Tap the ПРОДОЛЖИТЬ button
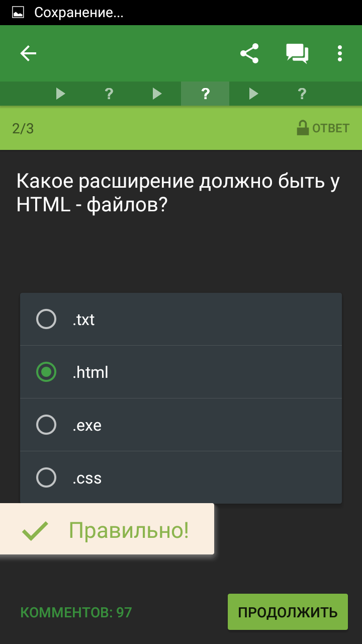362x644 pixels. pyautogui.click(x=288, y=612)
